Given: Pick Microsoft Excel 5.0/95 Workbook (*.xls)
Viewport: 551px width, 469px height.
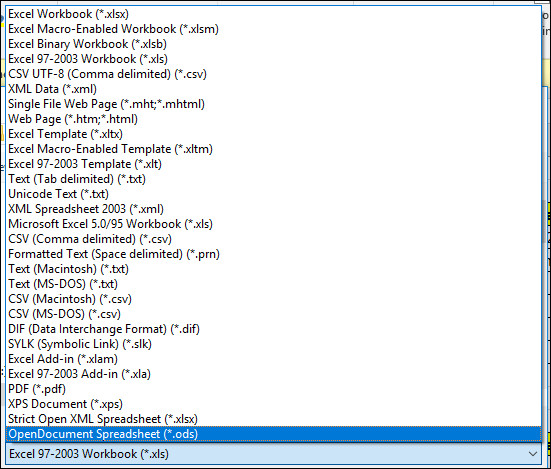Looking at the screenshot, I should pyautogui.click(x=273, y=224).
